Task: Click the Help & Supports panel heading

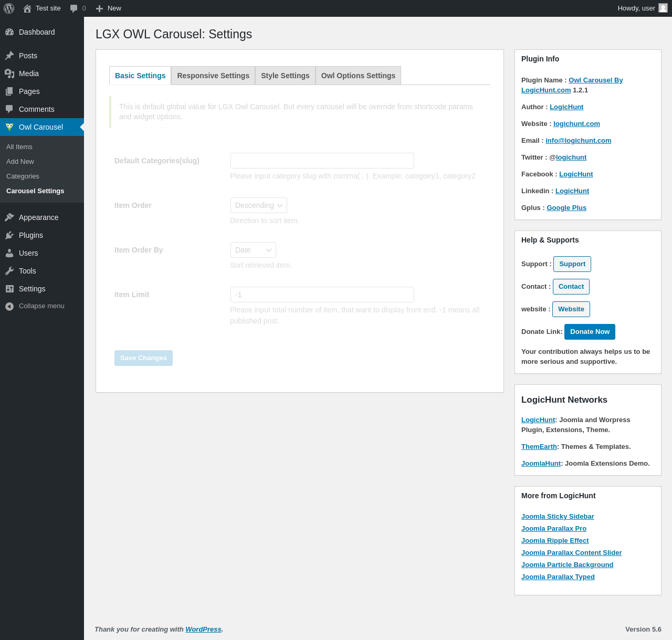Action: coord(550,240)
